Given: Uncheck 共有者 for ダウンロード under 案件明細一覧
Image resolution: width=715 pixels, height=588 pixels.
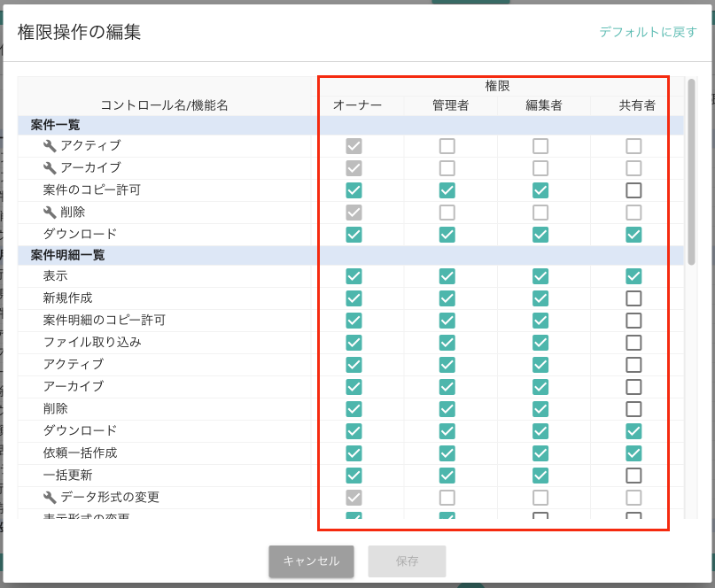Looking at the screenshot, I should pyautogui.click(x=633, y=431).
